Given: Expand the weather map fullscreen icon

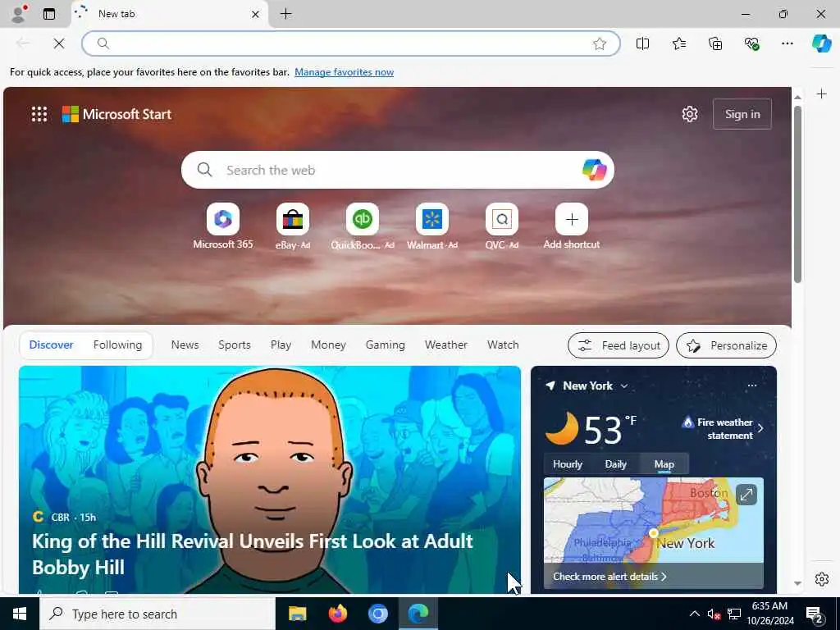Looking at the screenshot, I should pos(746,495).
